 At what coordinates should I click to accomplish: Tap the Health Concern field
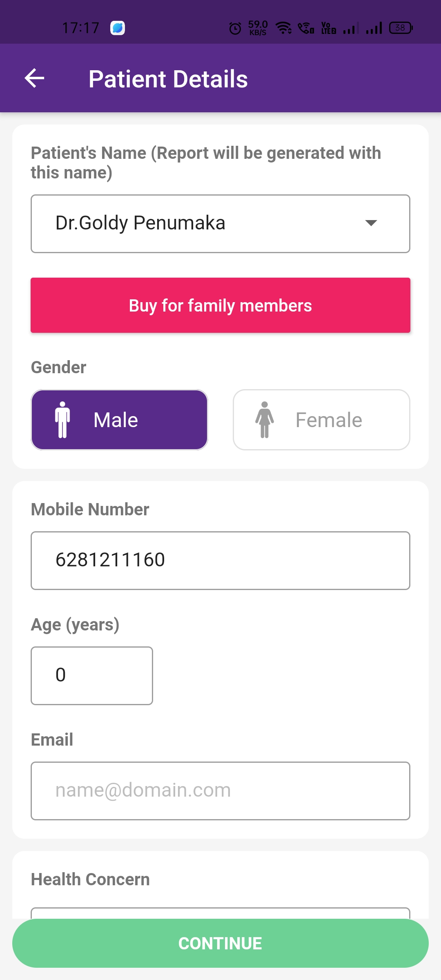(220, 912)
